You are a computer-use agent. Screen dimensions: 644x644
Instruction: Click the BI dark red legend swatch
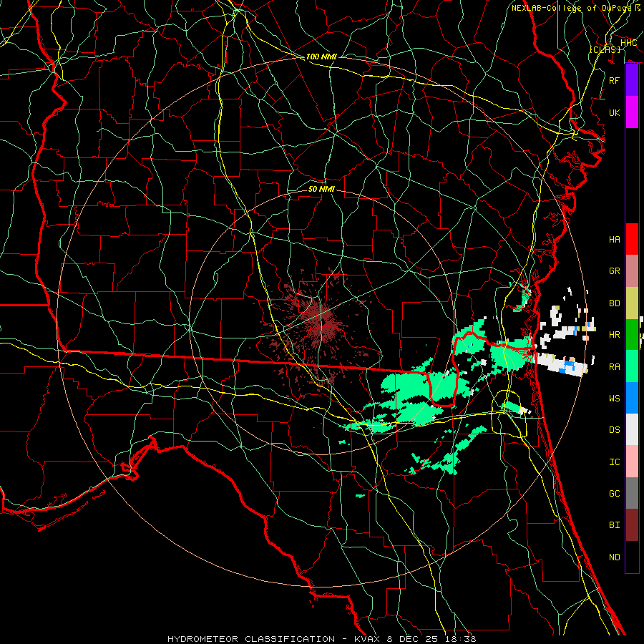coord(632,525)
